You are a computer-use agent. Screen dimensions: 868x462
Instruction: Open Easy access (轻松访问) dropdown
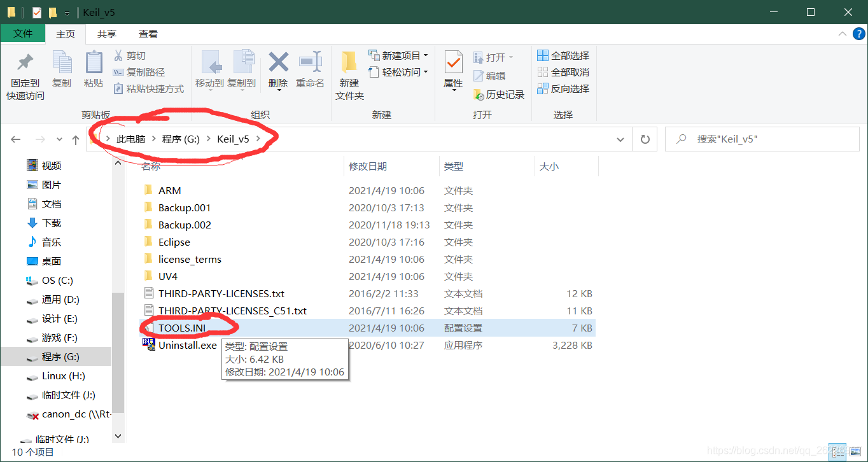(x=398, y=73)
